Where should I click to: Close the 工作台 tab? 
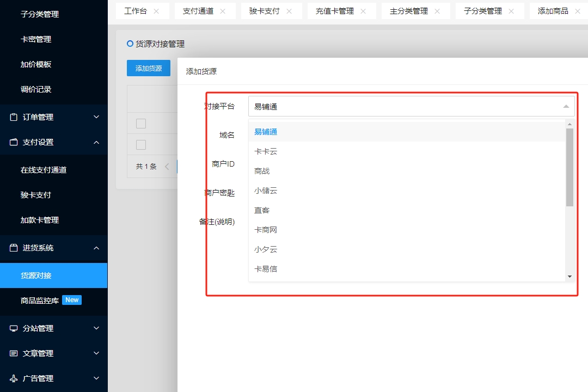tap(156, 11)
